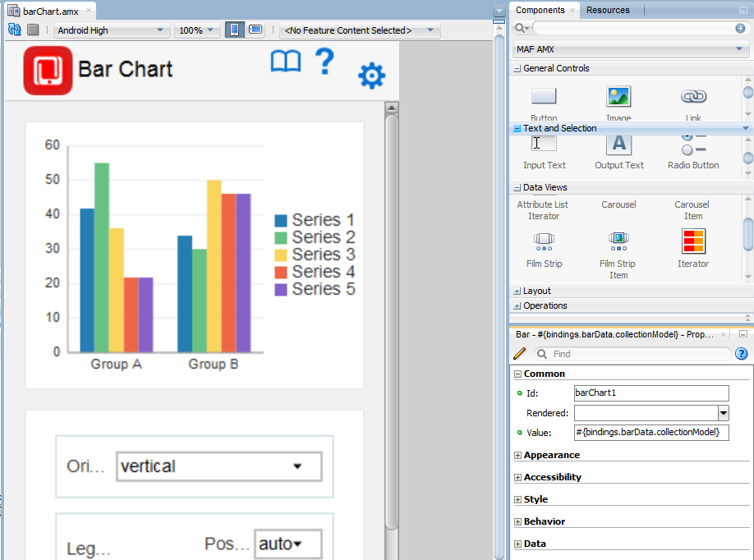The image size is (754, 560).
Task: Select the barChart.amx editor tab
Action: pos(50,11)
